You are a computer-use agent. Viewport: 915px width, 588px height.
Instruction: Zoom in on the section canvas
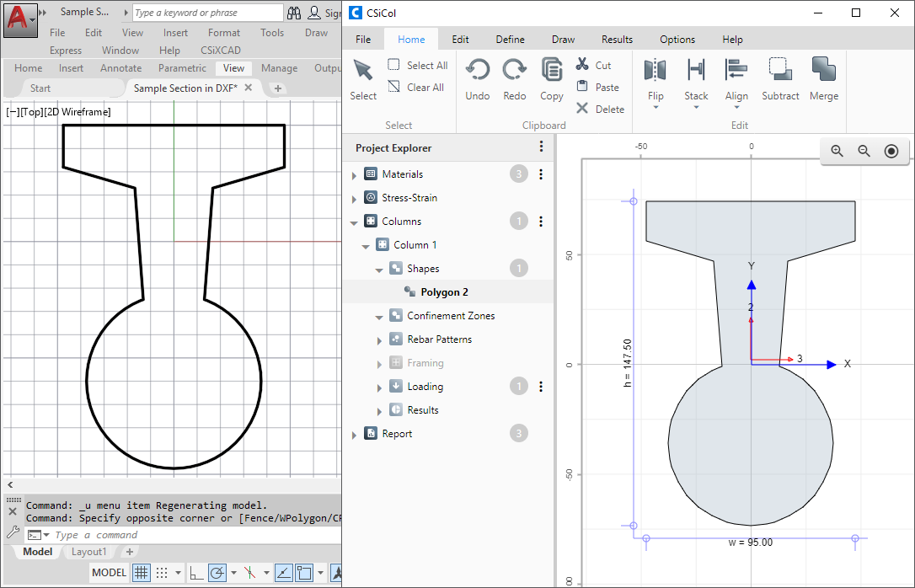pyautogui.click(x=837, y=151)
